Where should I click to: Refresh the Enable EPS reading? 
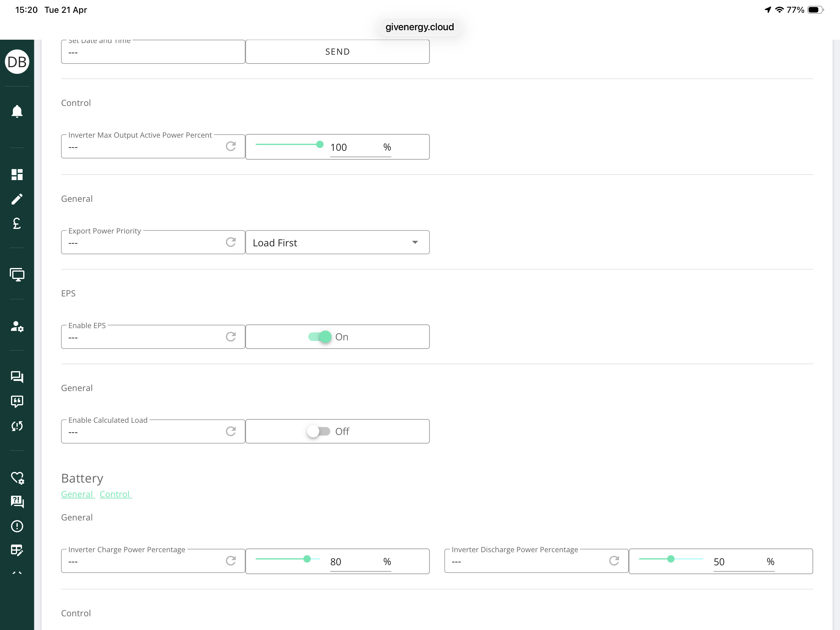coord(231,336)
